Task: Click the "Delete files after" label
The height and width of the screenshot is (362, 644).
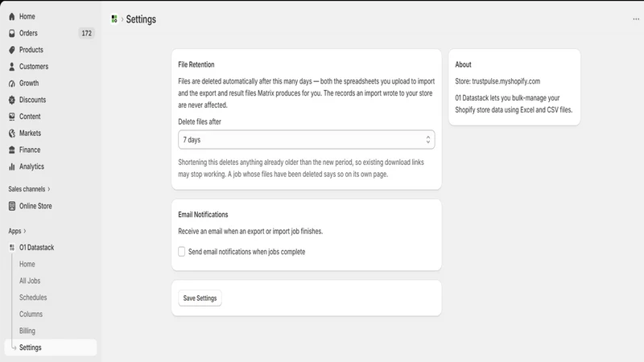Action: point(200,122)
